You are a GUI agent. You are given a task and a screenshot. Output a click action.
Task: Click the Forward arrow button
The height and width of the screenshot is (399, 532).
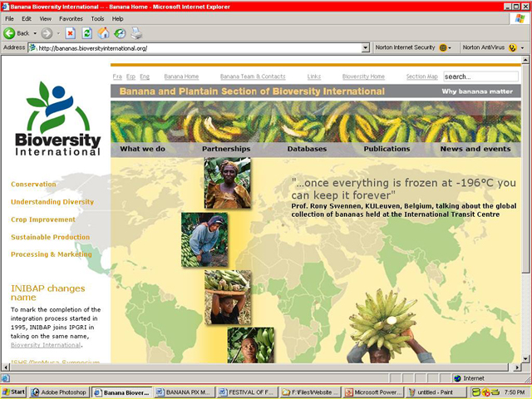47,33
